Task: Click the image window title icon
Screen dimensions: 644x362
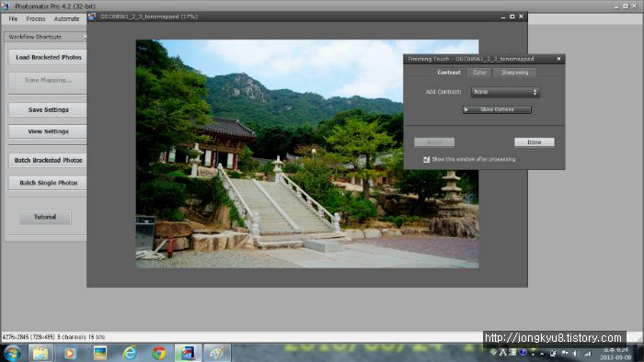Action: tap(92, 17)
